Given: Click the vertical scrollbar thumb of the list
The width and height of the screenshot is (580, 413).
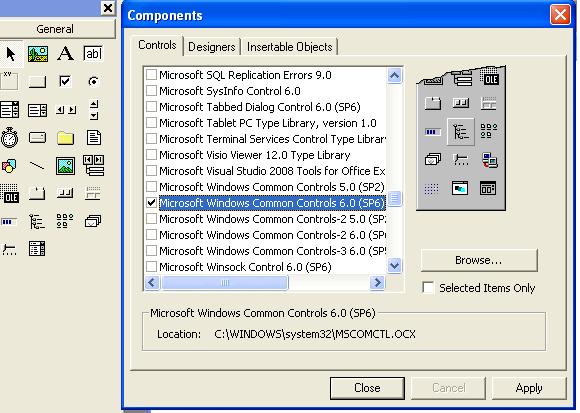Looking at the screenshot, I should (394, 198).
